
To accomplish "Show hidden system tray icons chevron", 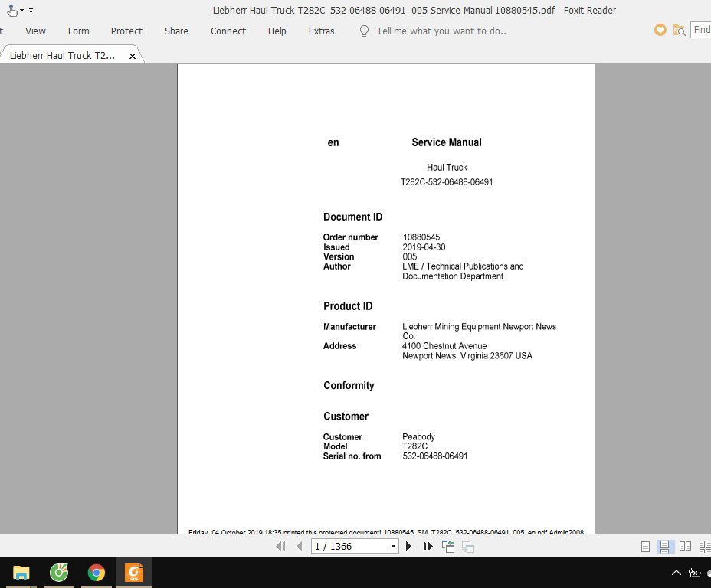I will click(676, 573).
